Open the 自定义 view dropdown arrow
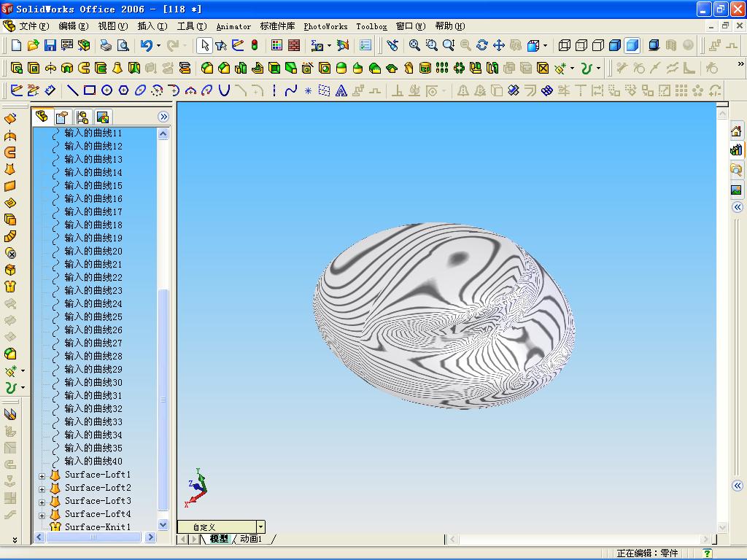The image size is (747, 560). (260, 526)
